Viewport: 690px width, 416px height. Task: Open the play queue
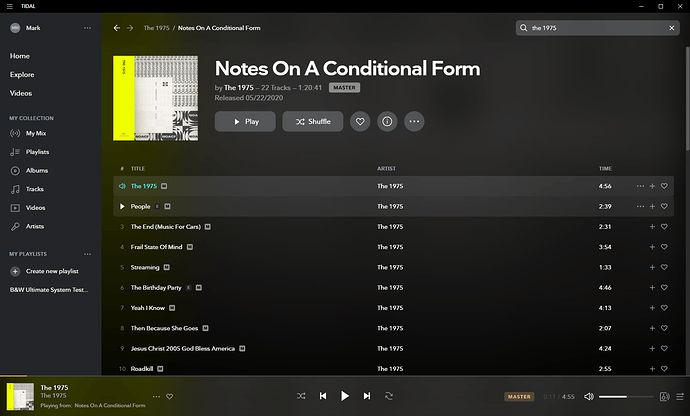click(x=680, y=397)
